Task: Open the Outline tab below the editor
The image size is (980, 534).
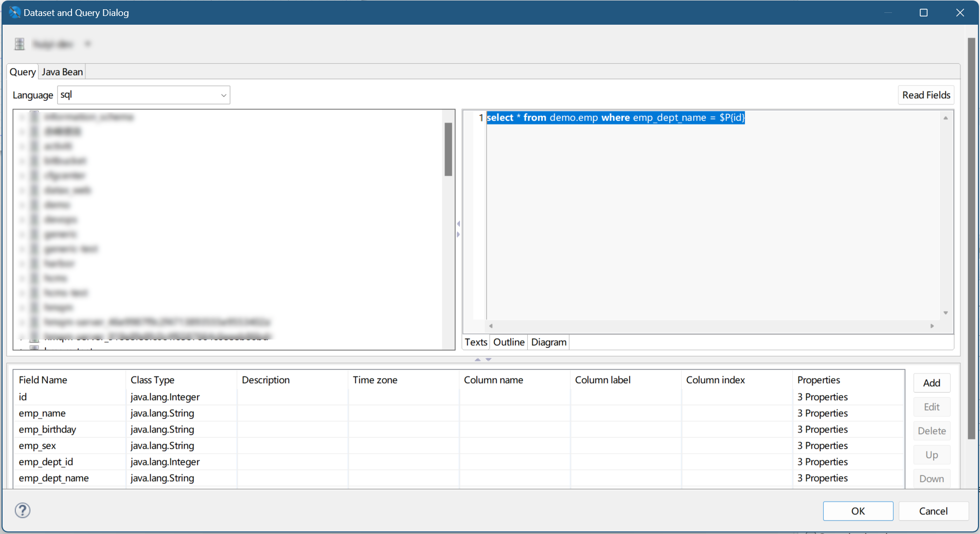Action: click(x=508, y=342)
